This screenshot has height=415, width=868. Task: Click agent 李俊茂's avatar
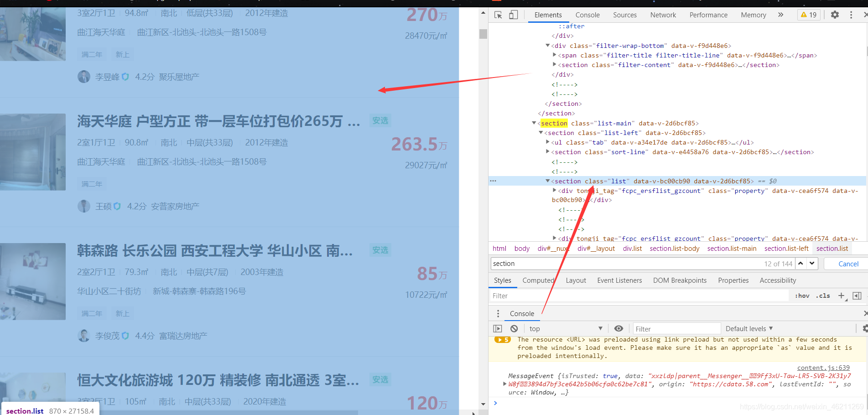coord(84,336)
